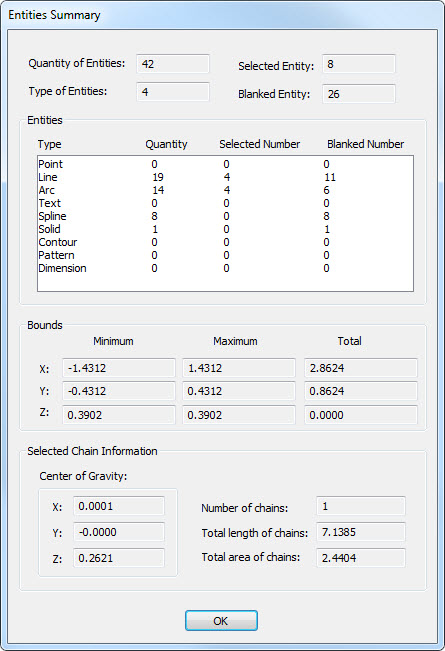Pick the Solid entry in entities list
This screenshot has width=445, height=651.
225,229
